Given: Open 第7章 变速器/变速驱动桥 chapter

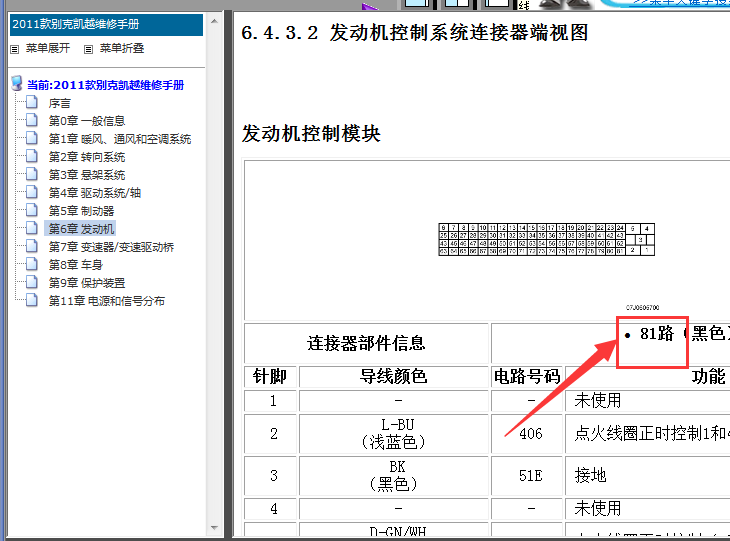Looking at the screenshot, I should click(111, 247).
